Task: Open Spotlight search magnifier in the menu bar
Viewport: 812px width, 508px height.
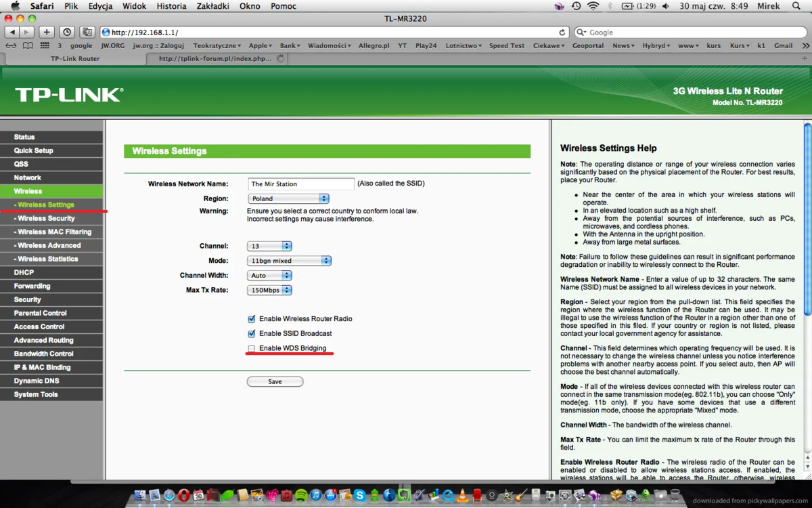Action: coord(796,6)
